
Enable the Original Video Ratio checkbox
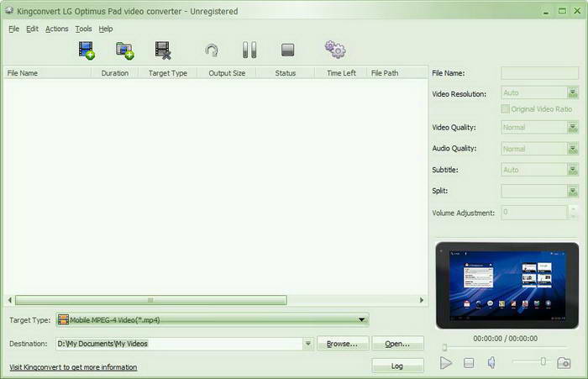[x=505, y=109]
